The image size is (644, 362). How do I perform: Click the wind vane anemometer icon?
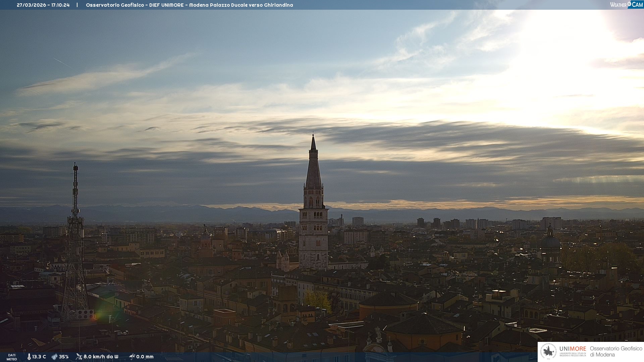coord(79,357)
